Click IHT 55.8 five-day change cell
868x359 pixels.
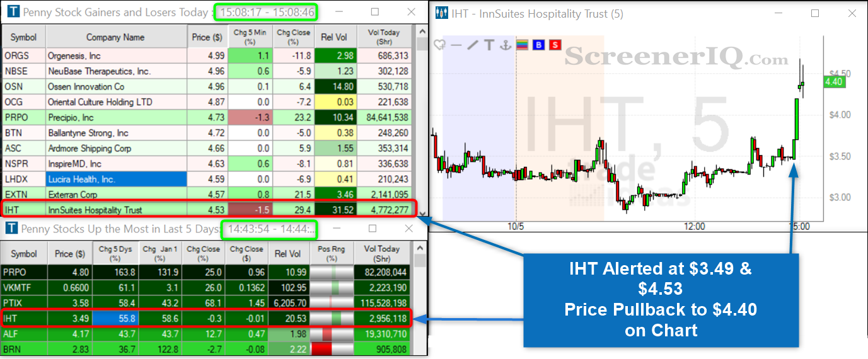tap(115, 318)
